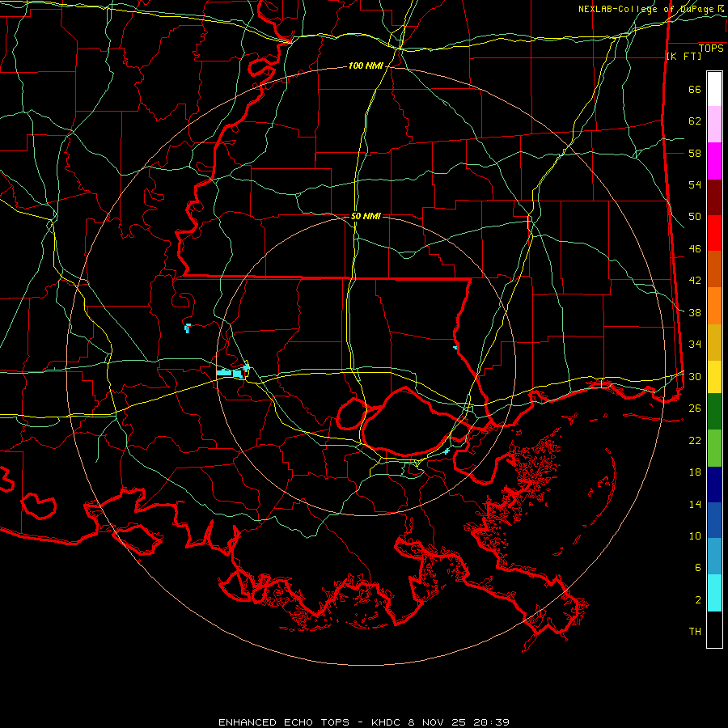Click the legend value '50'
The width and height of the screenshot is (728, 728).
(695, 217)
